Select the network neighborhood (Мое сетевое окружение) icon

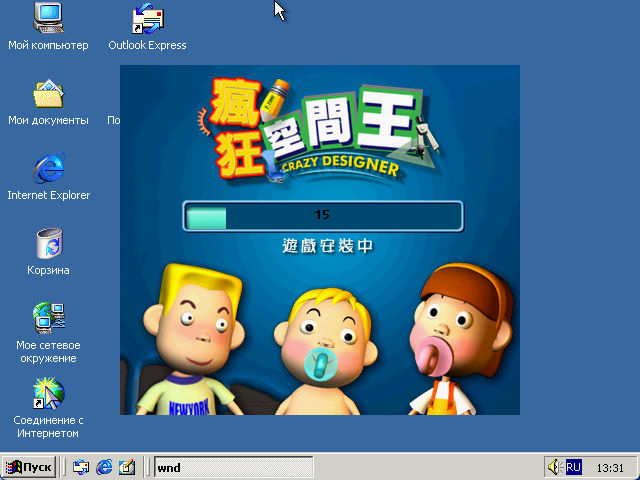pos(49,318)
